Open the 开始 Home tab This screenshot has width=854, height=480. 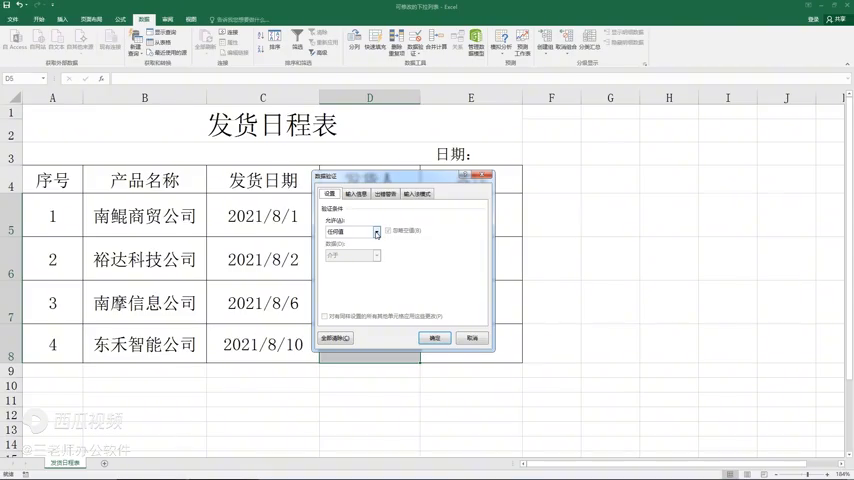pos(39,20)
